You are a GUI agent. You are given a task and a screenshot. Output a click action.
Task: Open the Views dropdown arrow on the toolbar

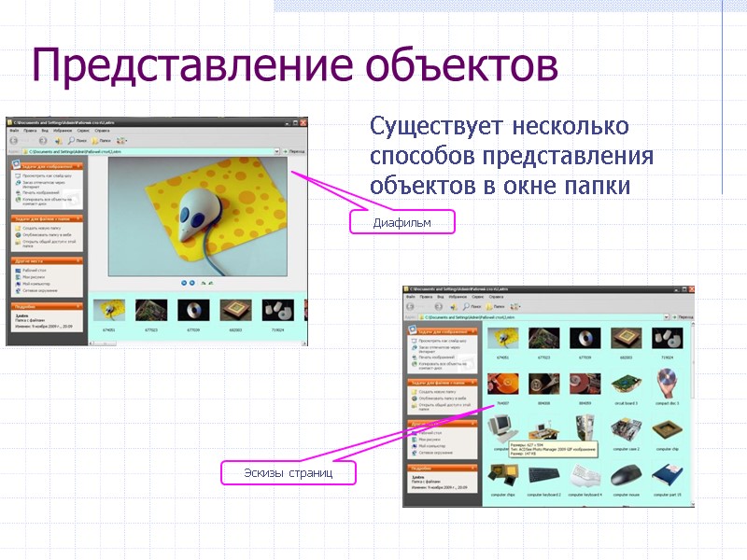tap(126, 140)
